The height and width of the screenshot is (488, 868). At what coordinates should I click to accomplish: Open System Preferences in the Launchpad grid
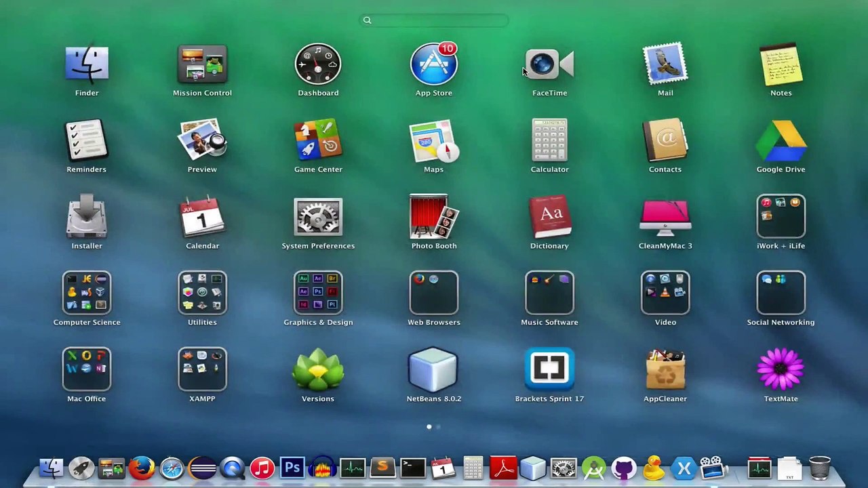(x=318, y=217)
